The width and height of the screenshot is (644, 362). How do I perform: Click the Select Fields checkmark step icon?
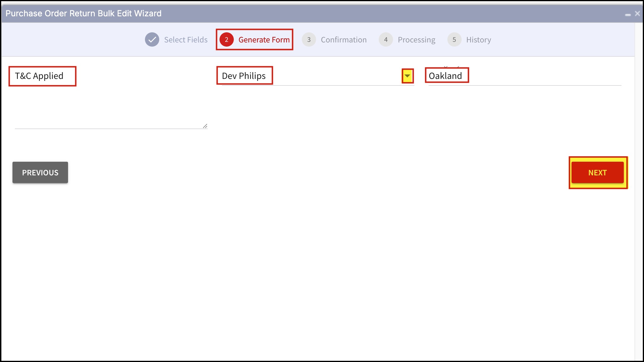click(152, 39)
